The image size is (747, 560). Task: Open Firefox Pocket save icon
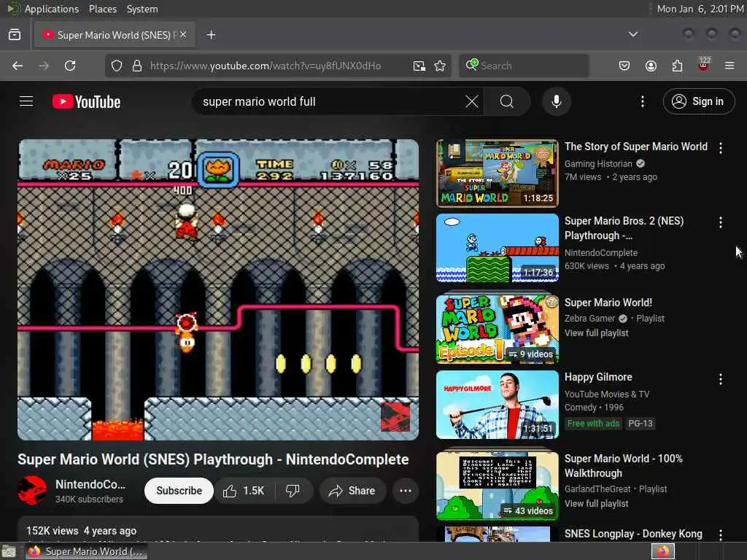pyautogui.click(x=624, y=66)
